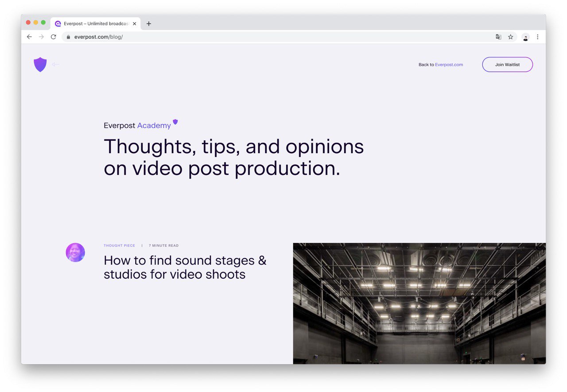Bookmark page with star icon
567x392 pixels.
click(x=510, y=37)
